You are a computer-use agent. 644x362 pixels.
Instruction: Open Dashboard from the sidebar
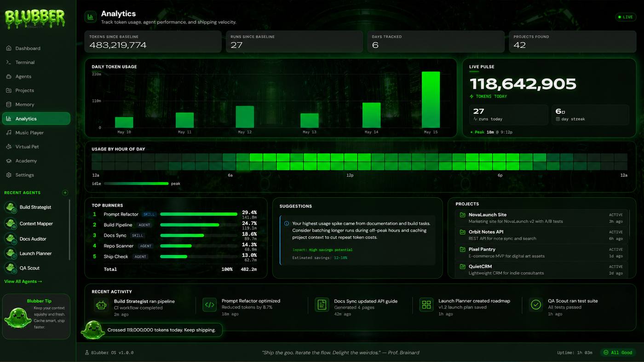click(x=36, y=48)
